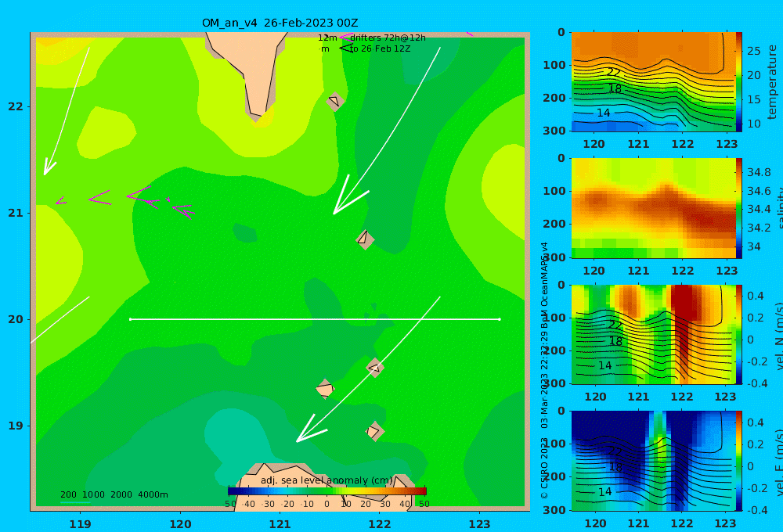Image resolution: width=783 pixels, height=532 pixels.
Task: Click the 34.8 tick on salinity colorbar
Action: coord(759,173)
